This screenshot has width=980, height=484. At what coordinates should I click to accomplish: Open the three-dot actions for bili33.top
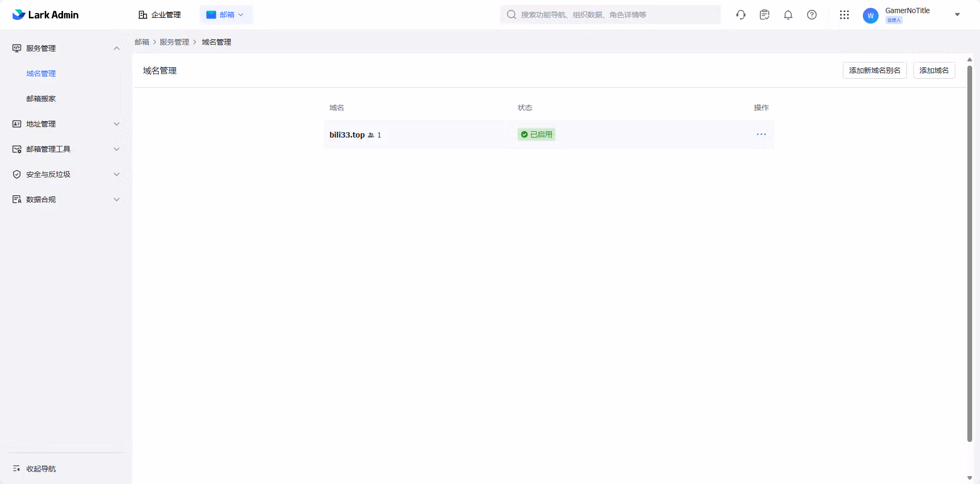tap(761, 134)
